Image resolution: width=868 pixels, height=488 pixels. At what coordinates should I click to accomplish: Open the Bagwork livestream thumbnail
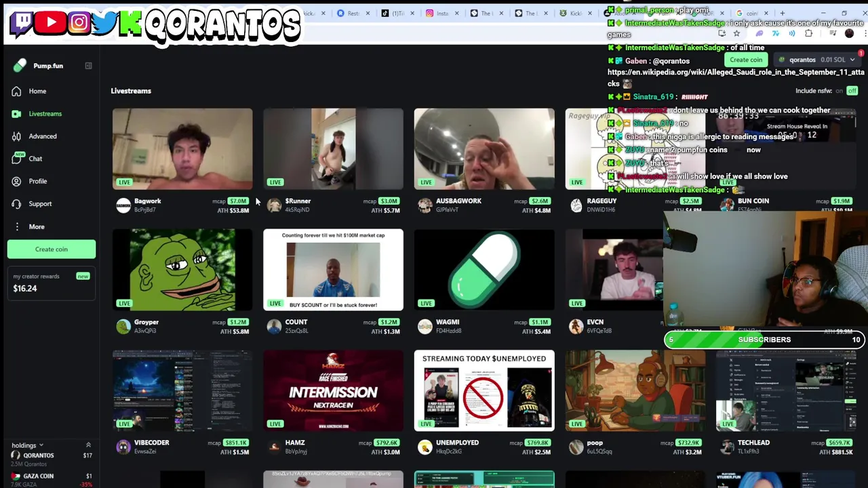182,148
